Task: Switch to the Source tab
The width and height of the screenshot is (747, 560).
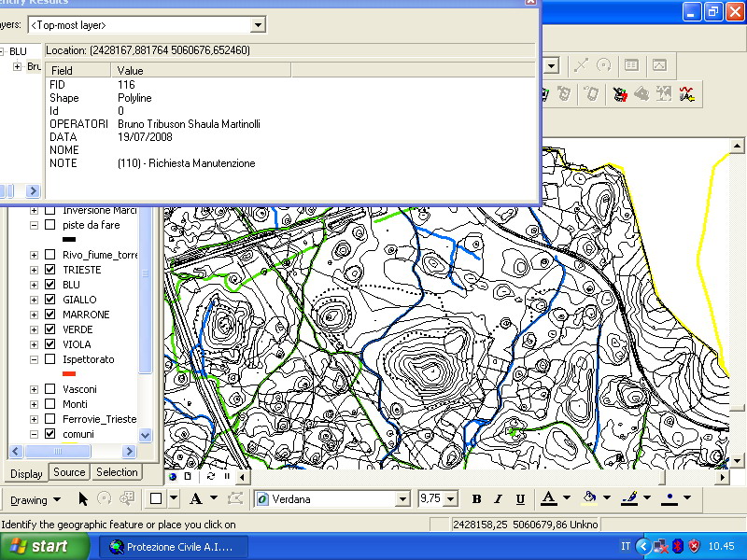Action: point(69,472)
